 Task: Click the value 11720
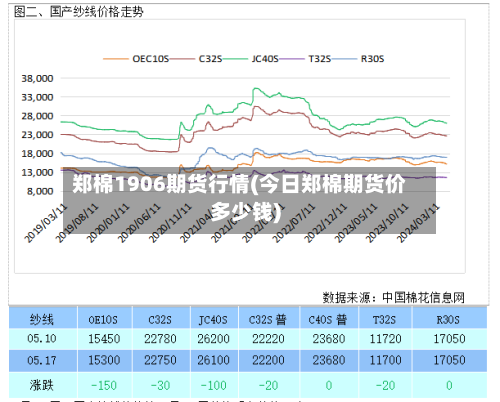tap(386, 339)
